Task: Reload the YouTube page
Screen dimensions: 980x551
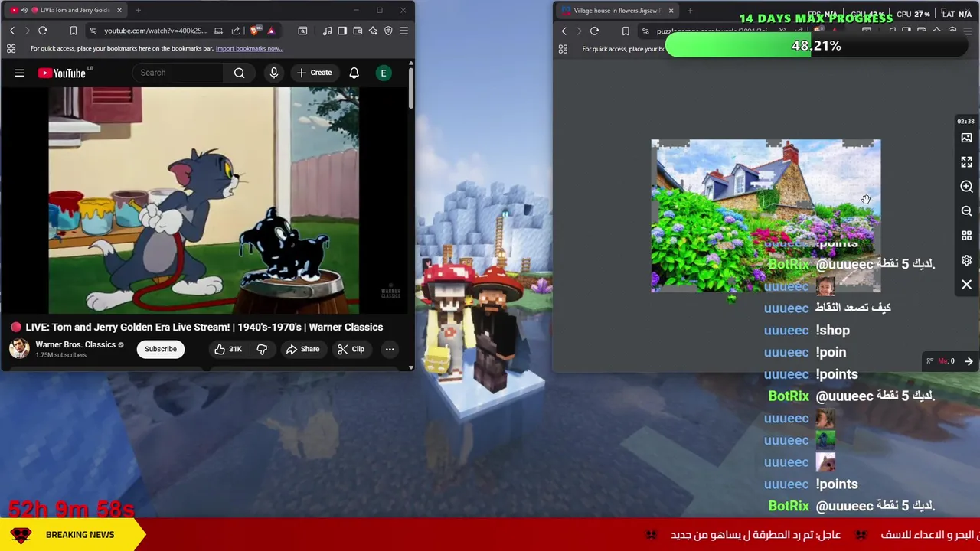Action: (x=43, y=31)
